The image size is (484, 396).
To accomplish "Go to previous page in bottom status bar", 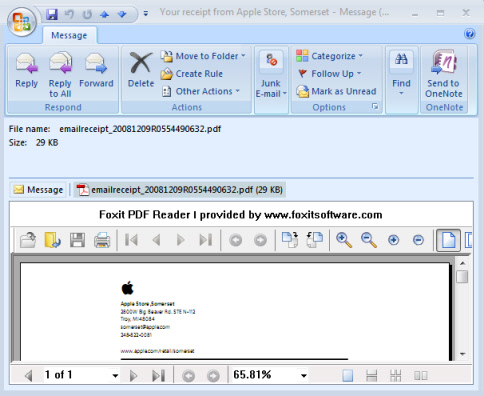I will [x=29, y=376].
